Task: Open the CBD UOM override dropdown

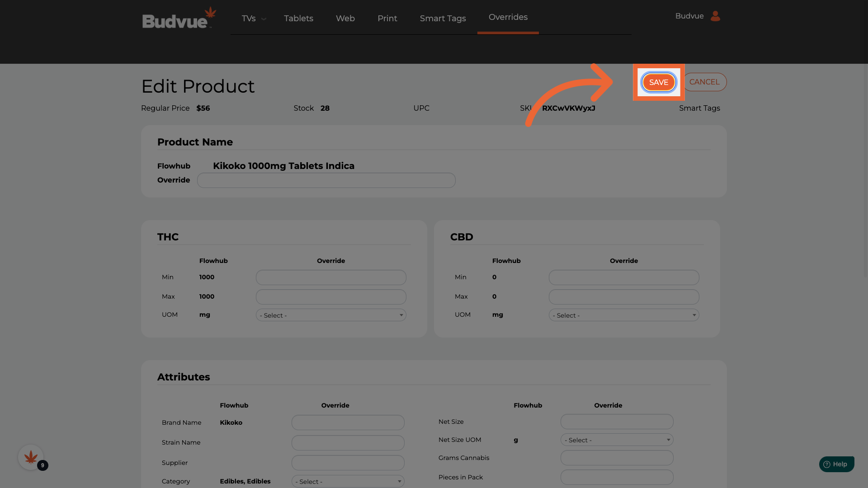Action: tap(624, 315)
